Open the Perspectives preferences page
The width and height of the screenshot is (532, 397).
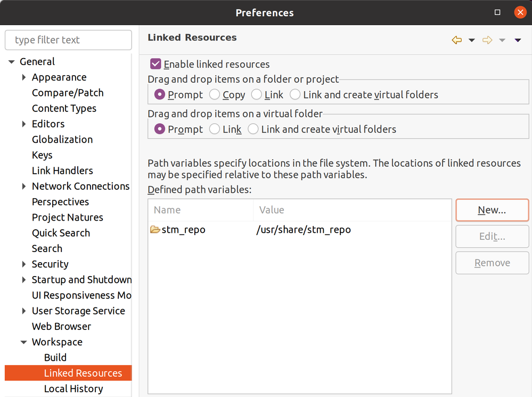(60, 202)
